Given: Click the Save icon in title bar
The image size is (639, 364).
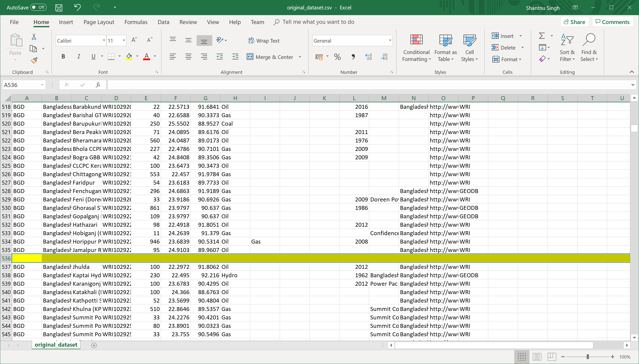Looking at the screenshot, I should tap(59, 7).
